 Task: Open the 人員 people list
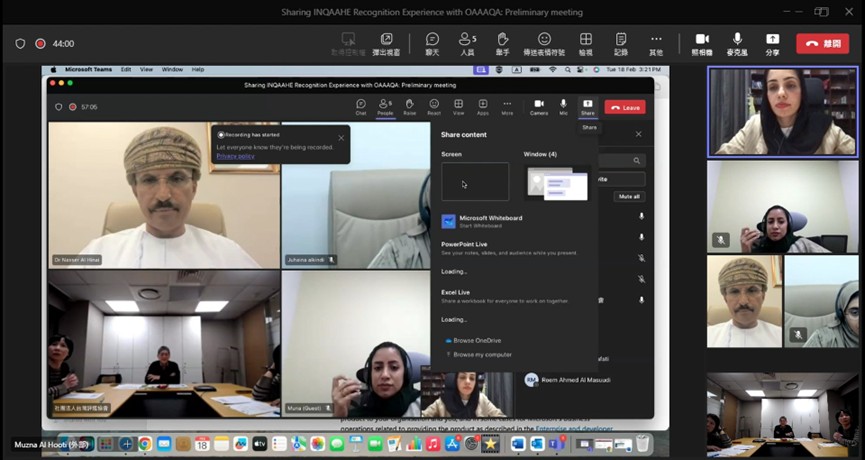pos(467,44)
